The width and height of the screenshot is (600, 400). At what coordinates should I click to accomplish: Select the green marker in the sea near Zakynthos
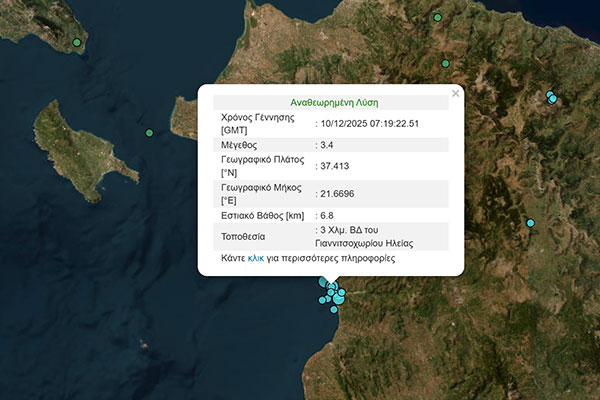149,133
